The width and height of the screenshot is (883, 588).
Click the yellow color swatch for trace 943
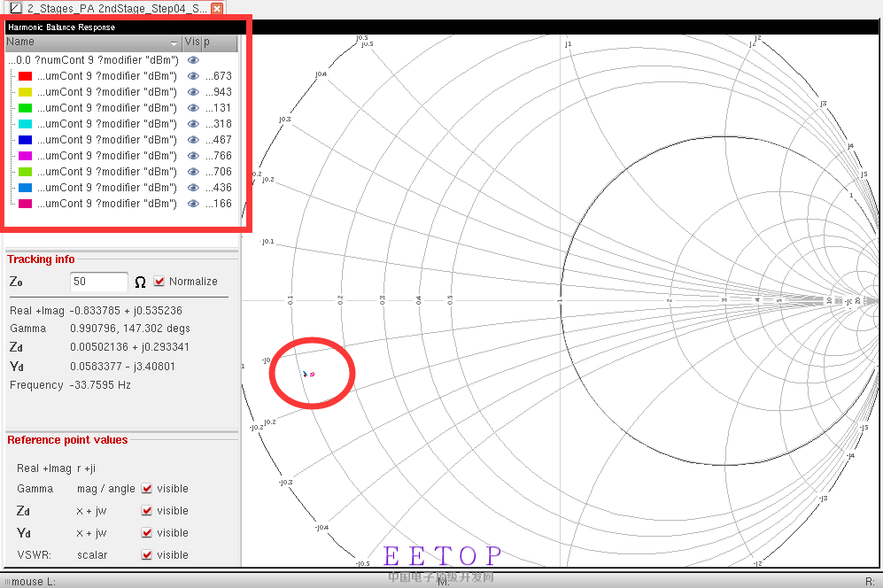click(x=26, y=92)
